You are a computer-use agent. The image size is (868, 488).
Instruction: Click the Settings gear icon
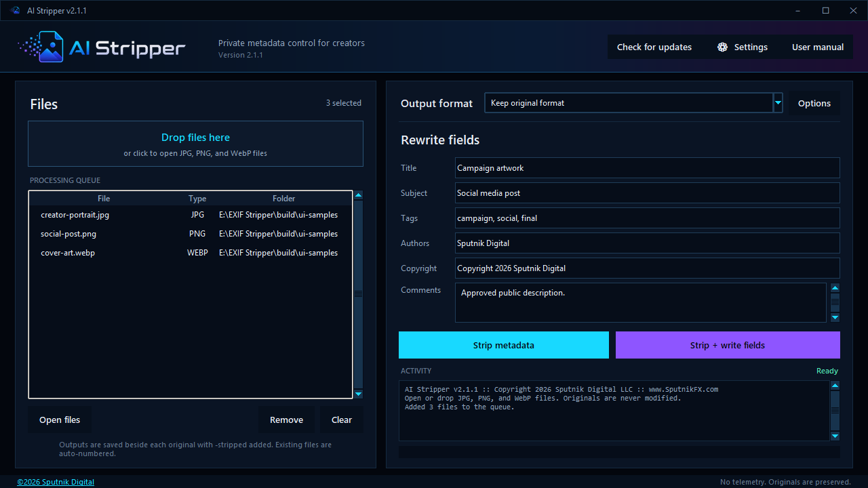pos(723,47)
